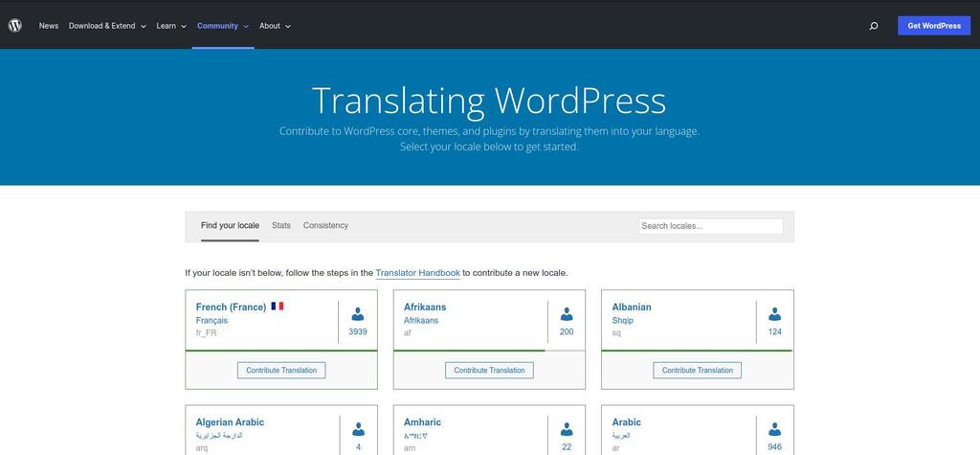The height and width of the screenshot is (455, 980).
Task: Click Contribute Translation for Afrikaans
Action: tap(489, 370)
